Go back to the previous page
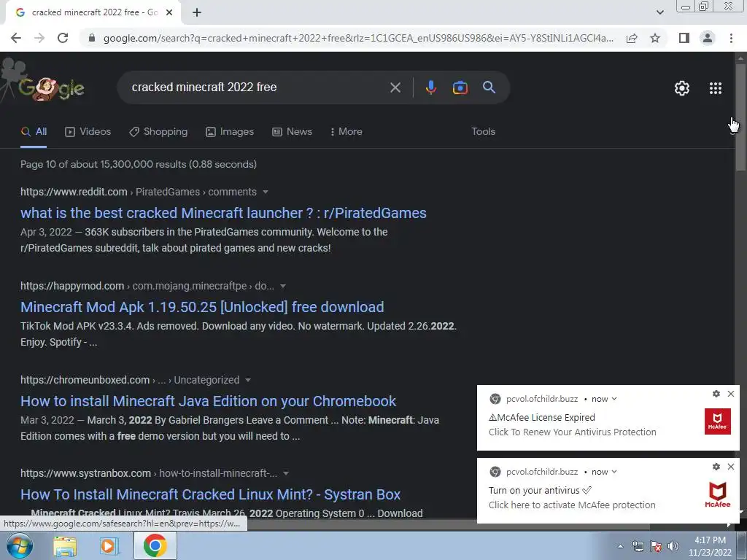This screenshot has height=560, width=747. [x=16, y=38]
